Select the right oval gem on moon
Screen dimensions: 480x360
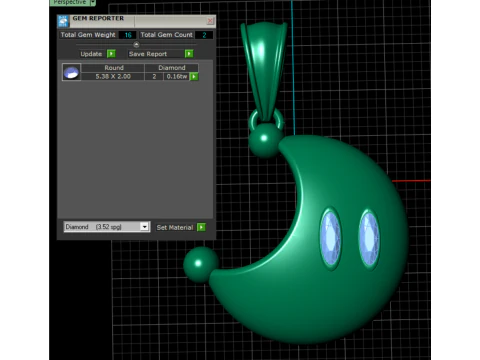pyautogui.click(x=369, y=238)
